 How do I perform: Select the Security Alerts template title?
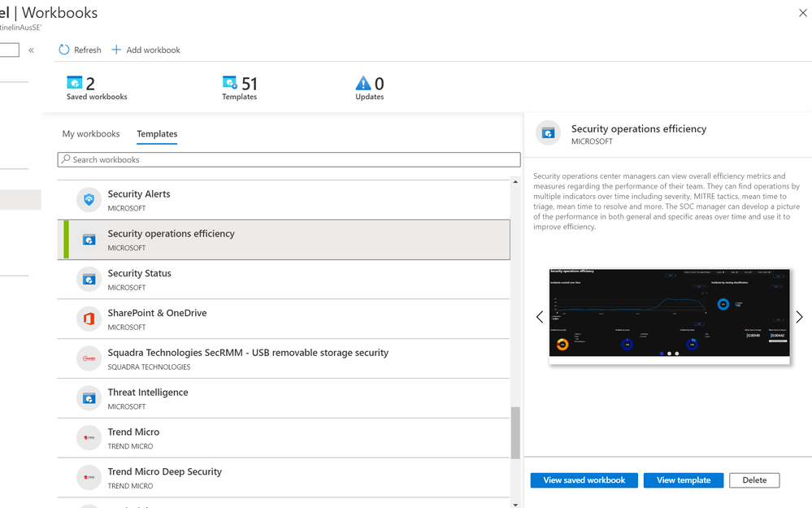coord(139,193)
